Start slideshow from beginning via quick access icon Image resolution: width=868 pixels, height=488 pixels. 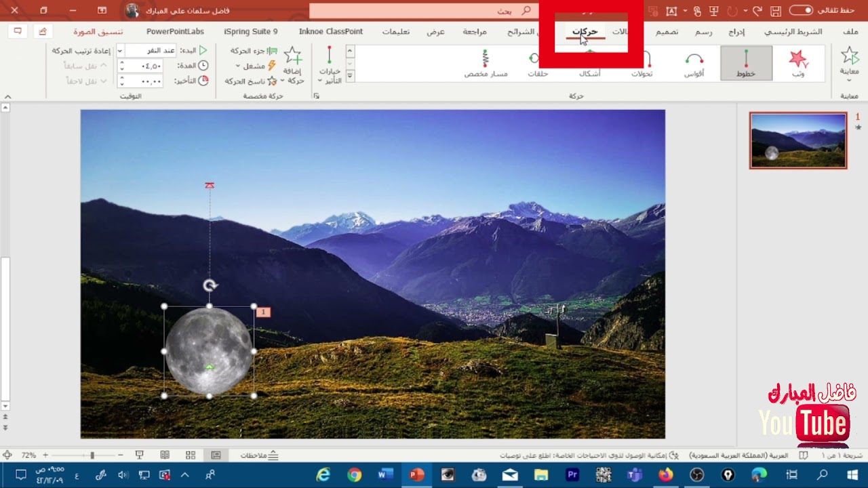coord(713,11)
